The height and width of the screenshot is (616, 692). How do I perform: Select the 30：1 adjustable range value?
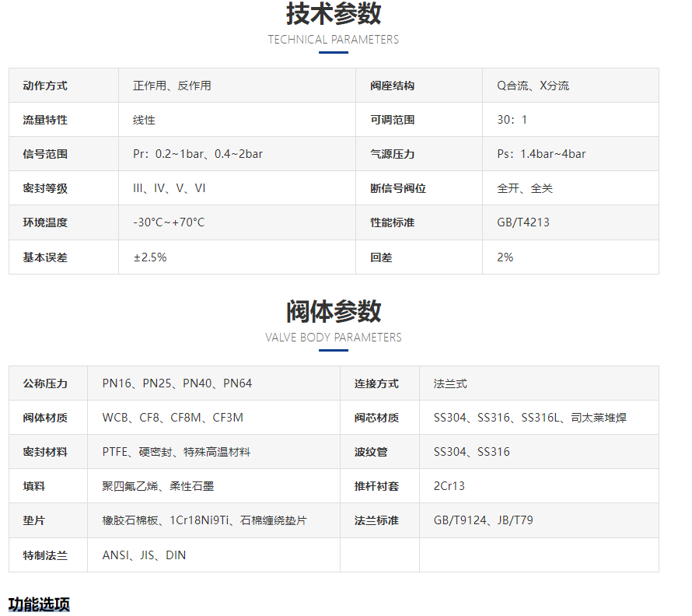click(x=512, y=120)
